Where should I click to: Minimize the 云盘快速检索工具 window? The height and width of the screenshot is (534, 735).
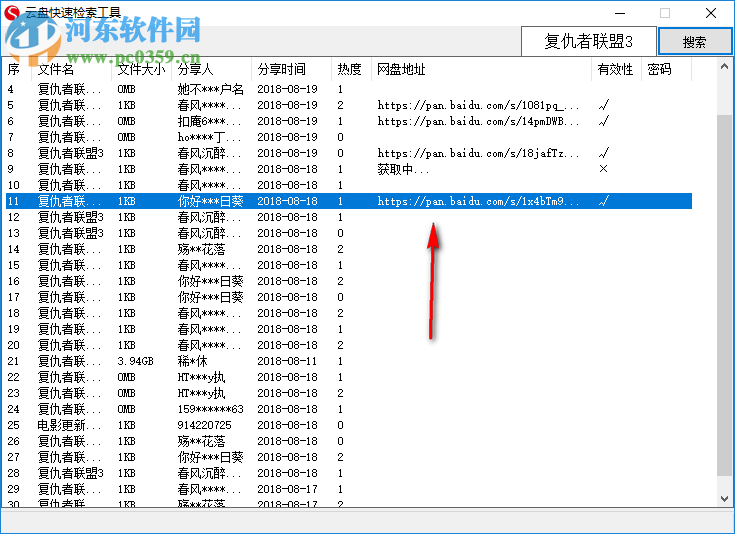[x=620, y=13]
